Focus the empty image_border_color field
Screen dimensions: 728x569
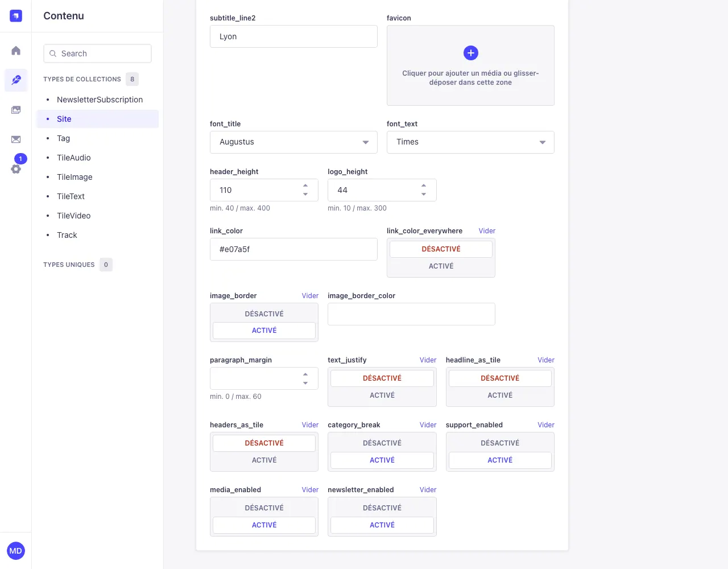point(411,314)
